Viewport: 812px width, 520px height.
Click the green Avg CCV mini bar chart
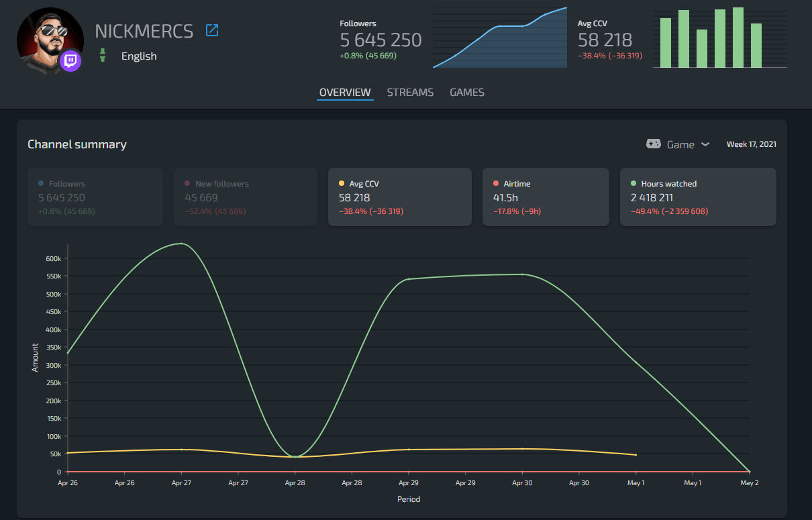[x=720, y=38]
